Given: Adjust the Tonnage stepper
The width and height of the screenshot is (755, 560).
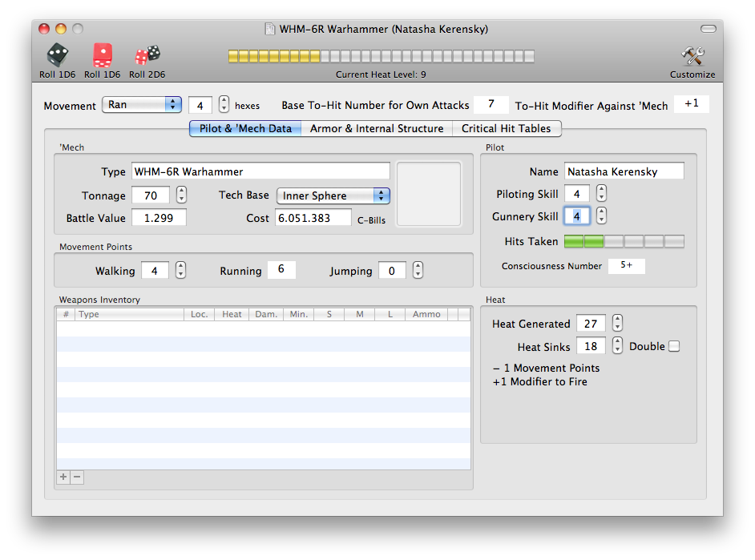Looking at the screenshot, I should point(181,195).
